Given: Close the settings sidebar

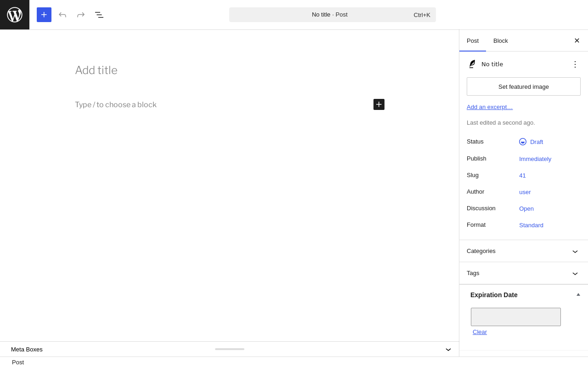Looking at the screenshot, I should [577, 40].
